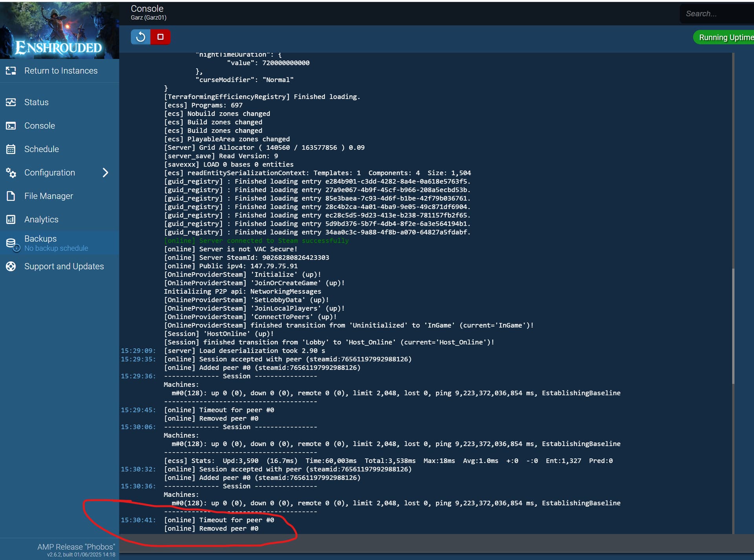Screen dimensions: 754x560
Task: Click the Analytics chart icon
Action: point(11,220)
